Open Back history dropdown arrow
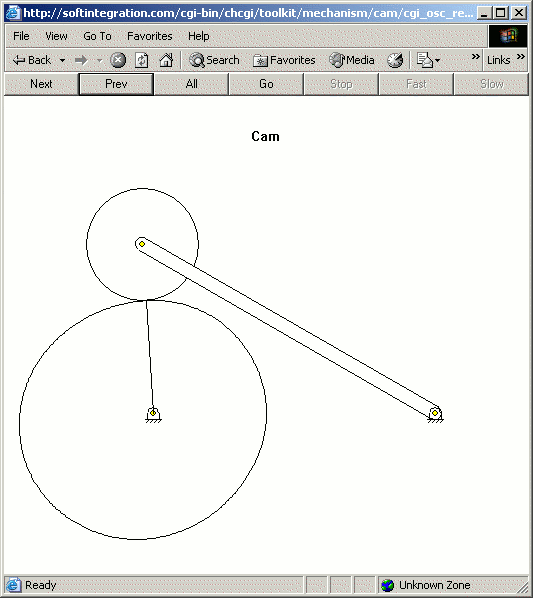Image resolution: width=533 pixels, height=598 pixels. [x=62, y=60]
